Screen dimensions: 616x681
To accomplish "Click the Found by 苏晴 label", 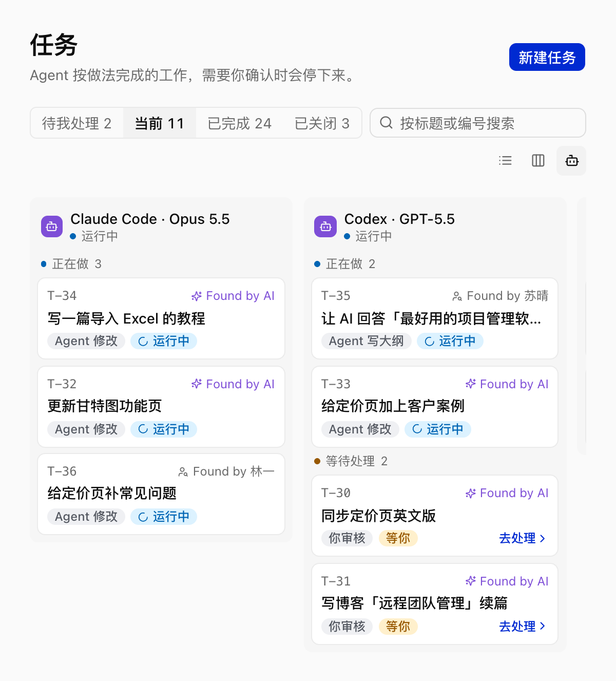I will pyautogui.click(x=500, y=296).
